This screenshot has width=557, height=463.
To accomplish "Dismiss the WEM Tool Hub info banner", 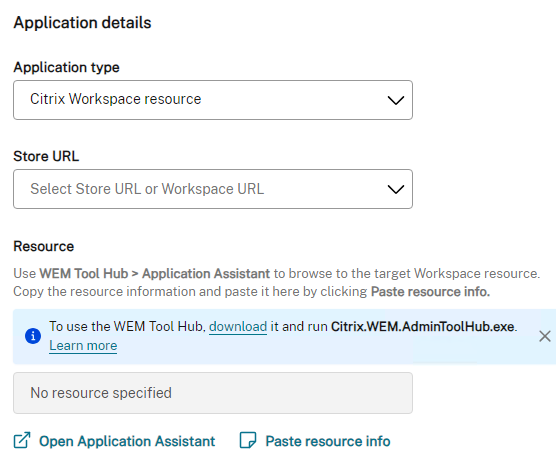I will click(x=545, y=336).
